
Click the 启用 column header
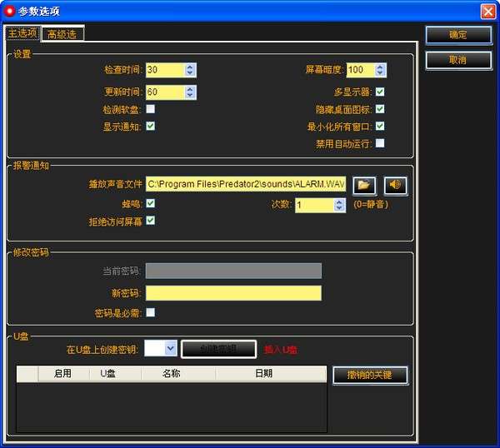(64, 374)
